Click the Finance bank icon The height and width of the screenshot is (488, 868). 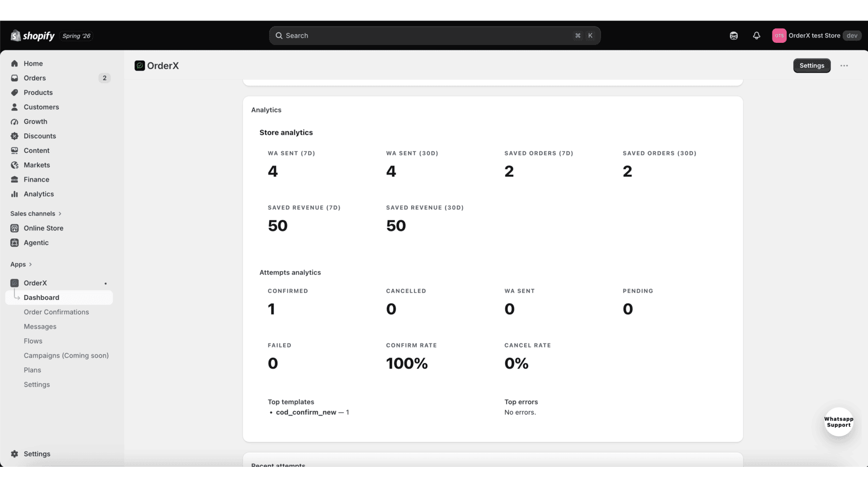click(15, 179)
